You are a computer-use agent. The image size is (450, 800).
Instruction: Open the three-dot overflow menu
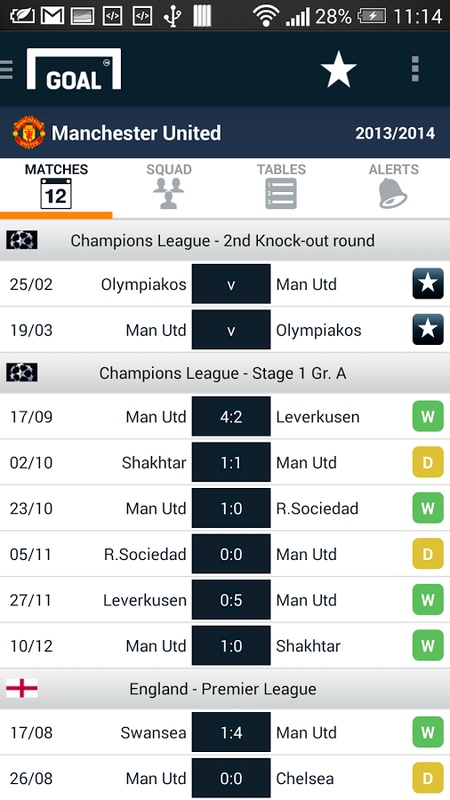pyautogui.click(x=415, y=69)
